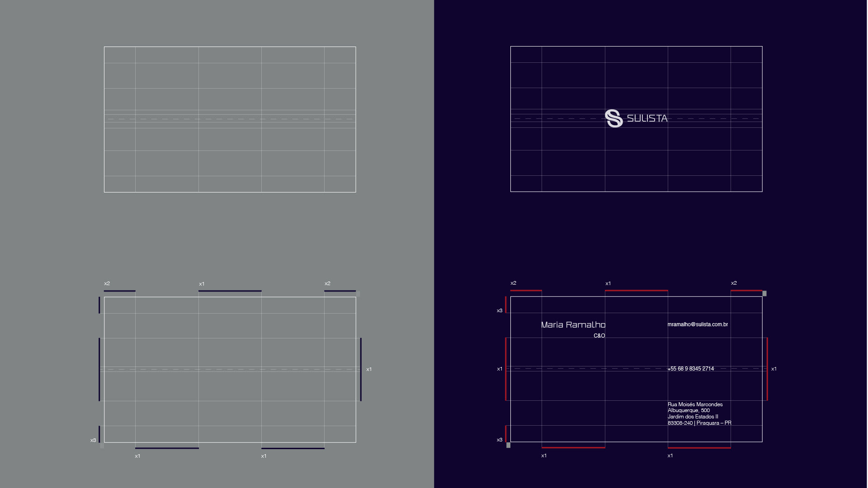Select the SULISTA wordmark text
868x488 pixels.
[x=647, y=118]
